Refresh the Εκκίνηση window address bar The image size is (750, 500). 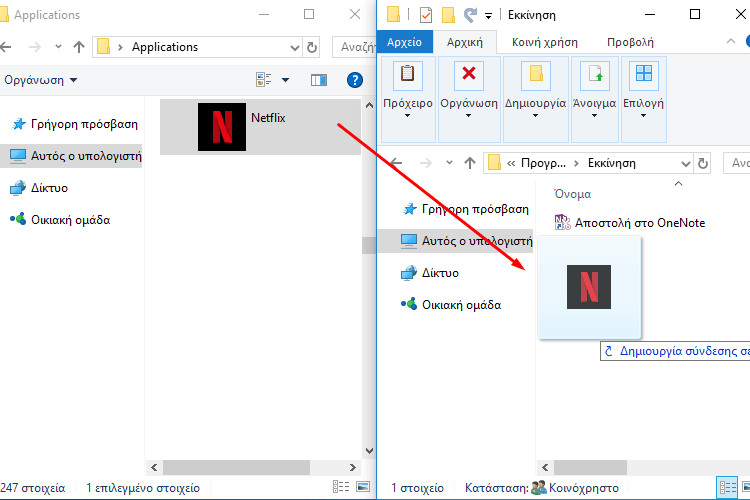point(703,164)
